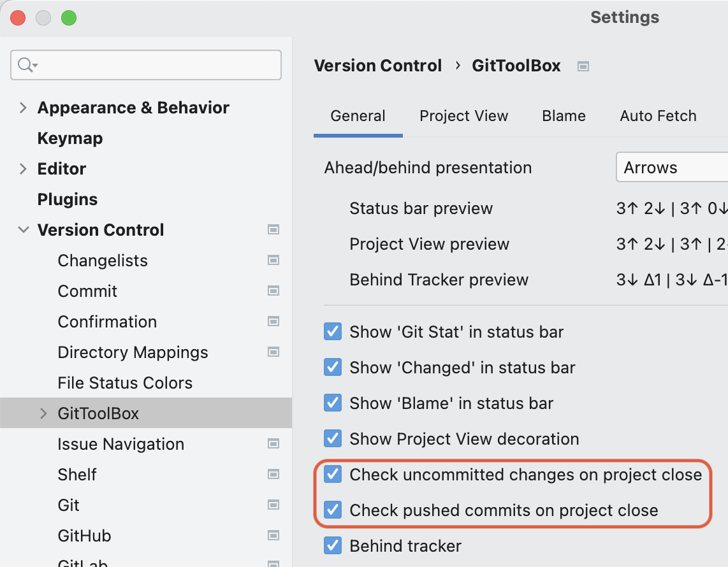The image size is (728, 567).
Task: Open the Plugins settings page
Action: (x=67, y=199)
